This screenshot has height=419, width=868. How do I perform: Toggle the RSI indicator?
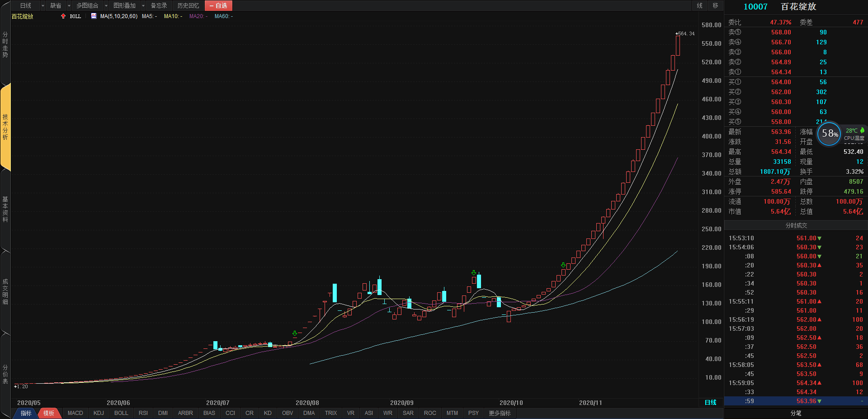143,413
